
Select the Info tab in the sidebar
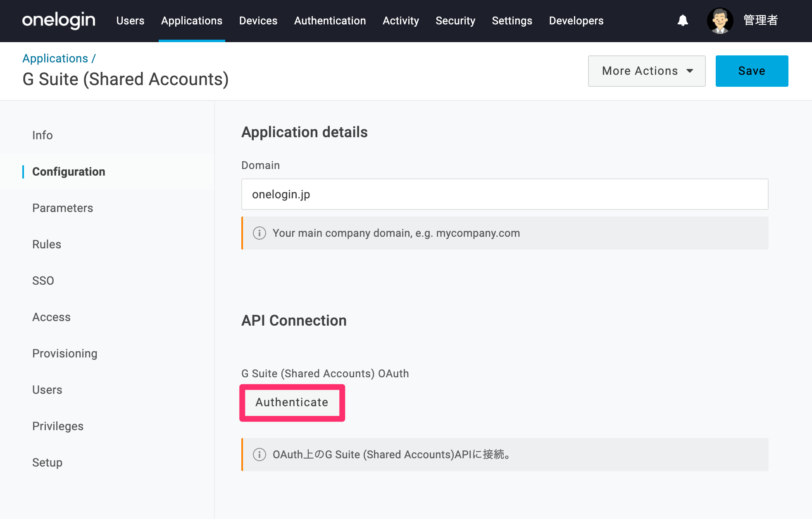[43, 135]
